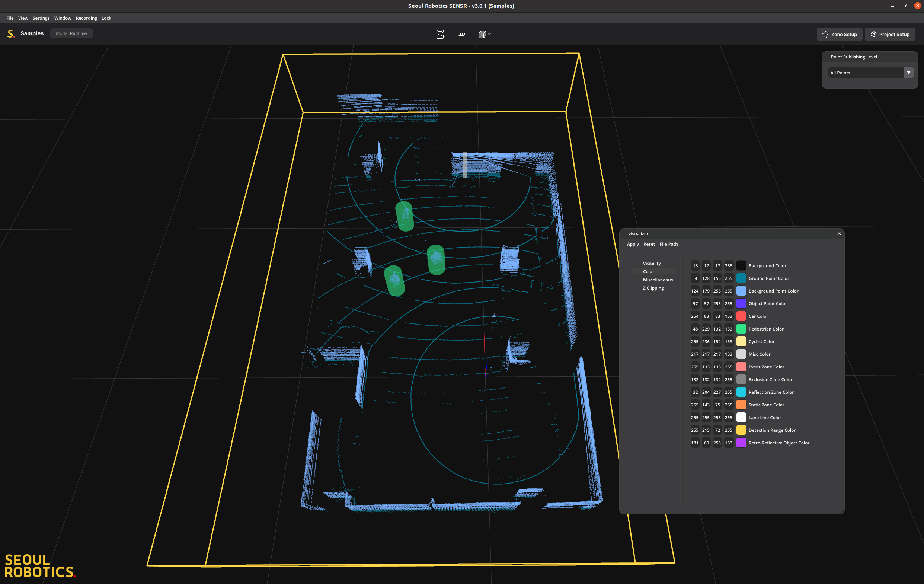Viewport: 924px width, 584px height.
Task: Open Background Color swatch
Action: [741, 265]
